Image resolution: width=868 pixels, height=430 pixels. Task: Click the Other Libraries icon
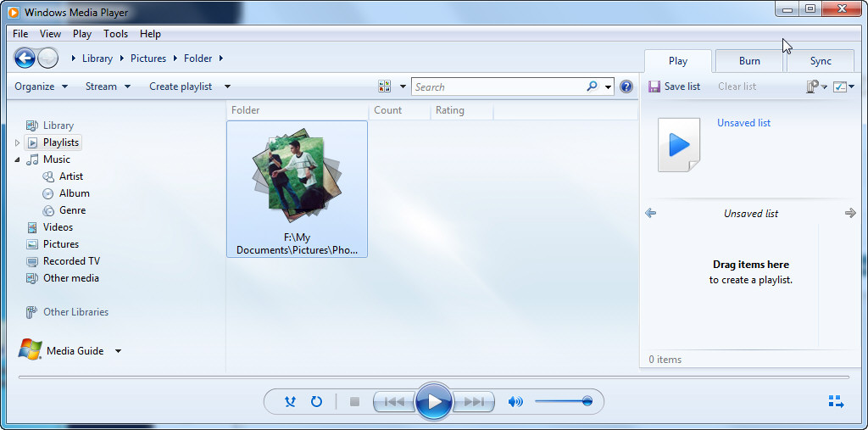31,312
